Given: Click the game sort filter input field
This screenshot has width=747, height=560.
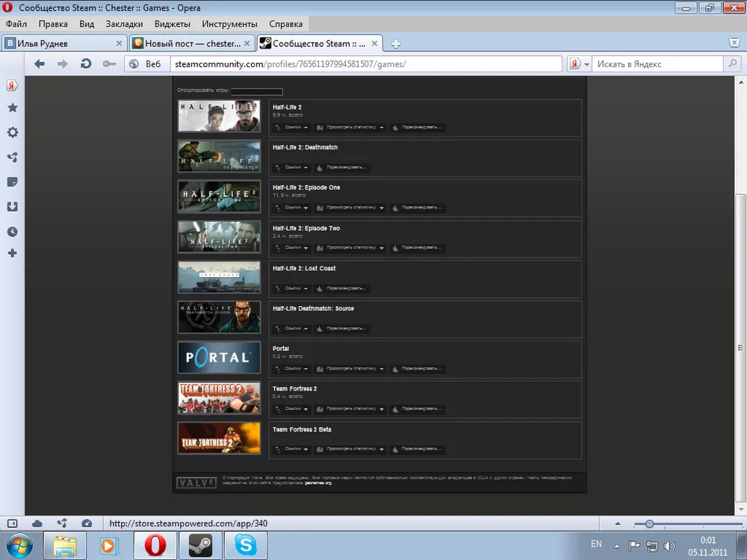Looking at the screenshot, I should pos(257,91).
